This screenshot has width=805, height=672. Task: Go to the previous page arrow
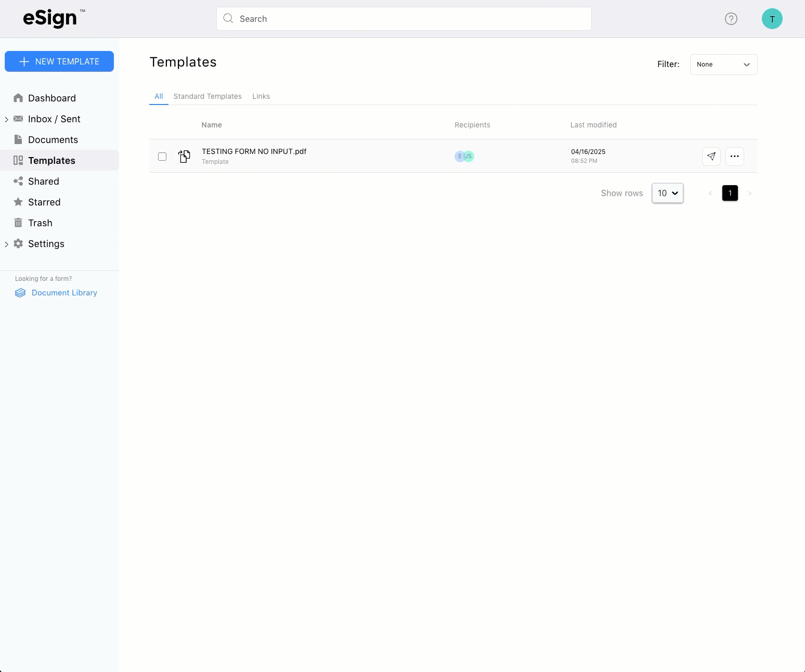click(710, 193)
